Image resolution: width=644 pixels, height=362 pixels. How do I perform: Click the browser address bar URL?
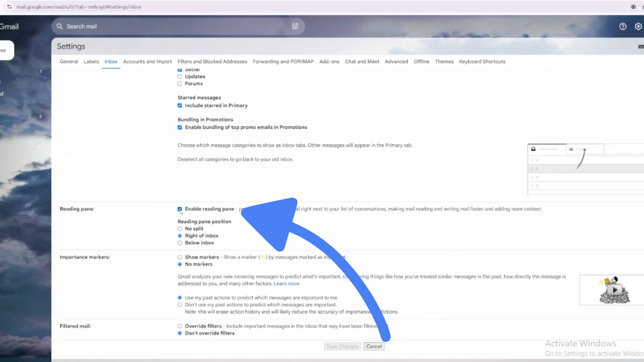tap(79, 7)
